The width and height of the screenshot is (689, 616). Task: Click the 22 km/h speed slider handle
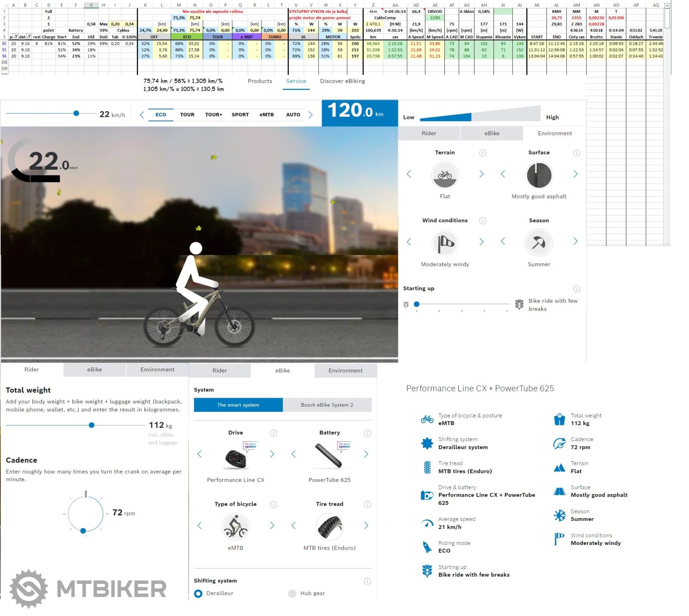click(x=76, y=113)
